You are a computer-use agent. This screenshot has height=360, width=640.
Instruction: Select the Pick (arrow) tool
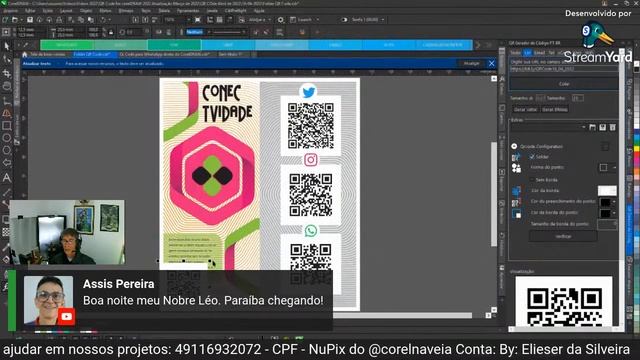pos(7,46)
